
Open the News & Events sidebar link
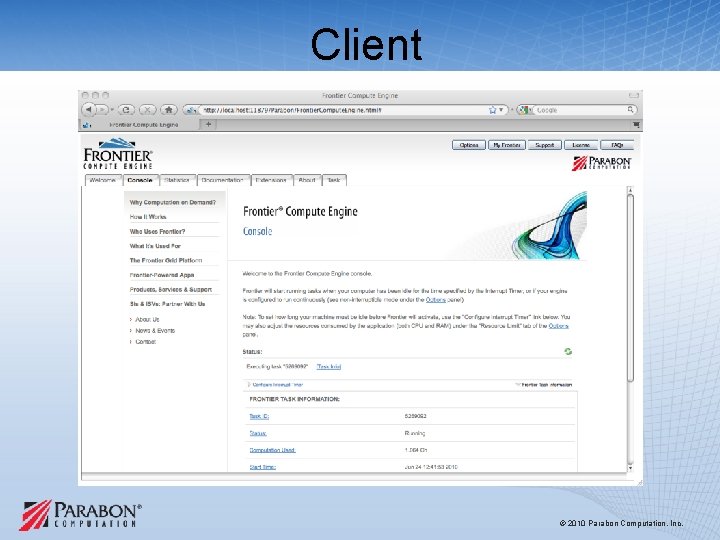pos(155,331)
